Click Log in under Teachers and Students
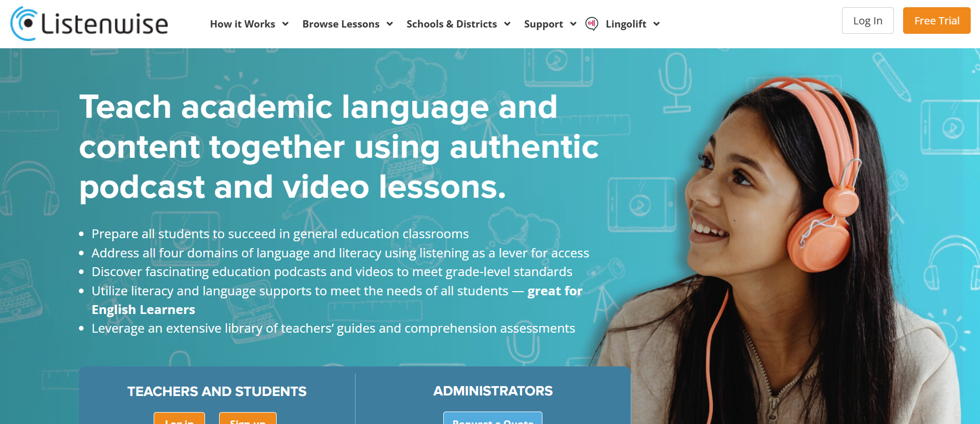 click(x=179, y=418)
